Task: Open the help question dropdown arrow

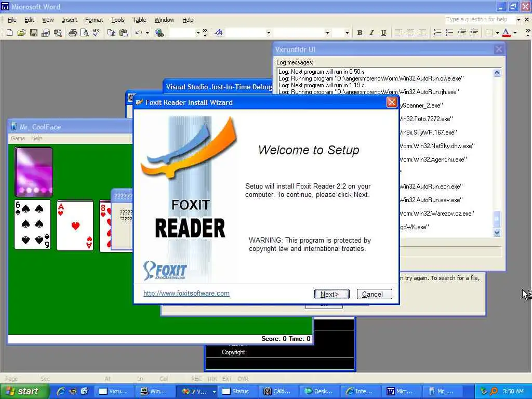Action: 518,20
